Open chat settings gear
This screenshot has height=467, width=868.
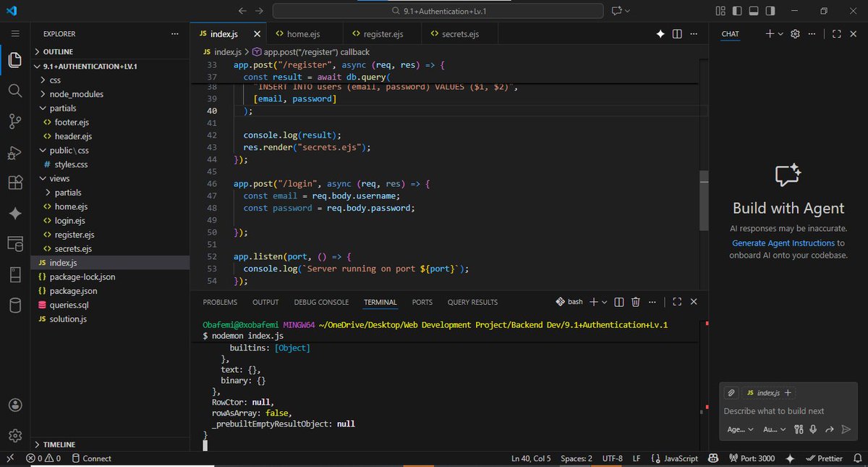795,34
